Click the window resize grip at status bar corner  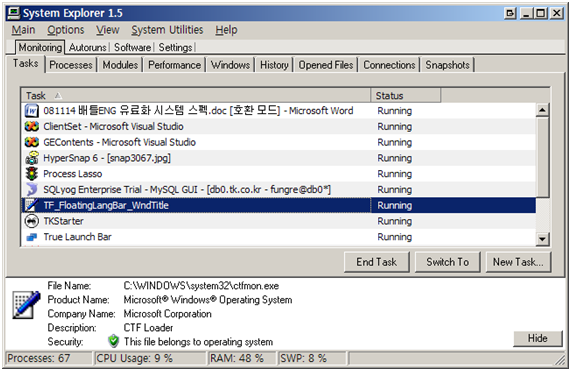pos(560,360)
